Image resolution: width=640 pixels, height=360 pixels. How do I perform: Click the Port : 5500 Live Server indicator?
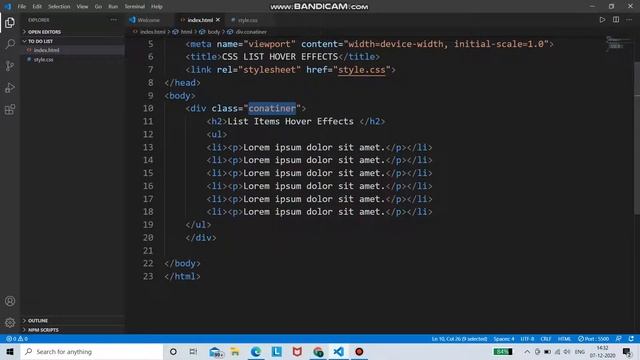click(x=593, y=339)
